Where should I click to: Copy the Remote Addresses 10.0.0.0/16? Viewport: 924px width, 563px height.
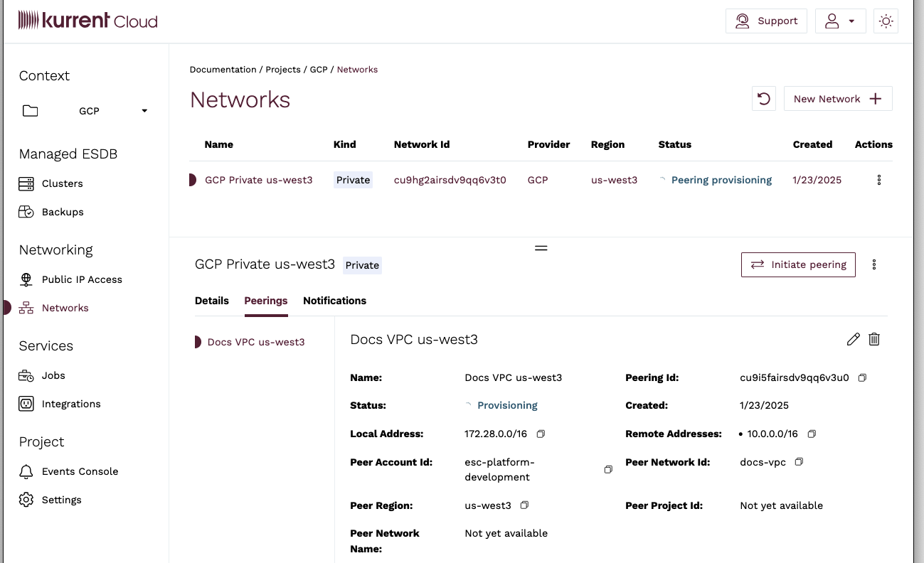point(812,434)
